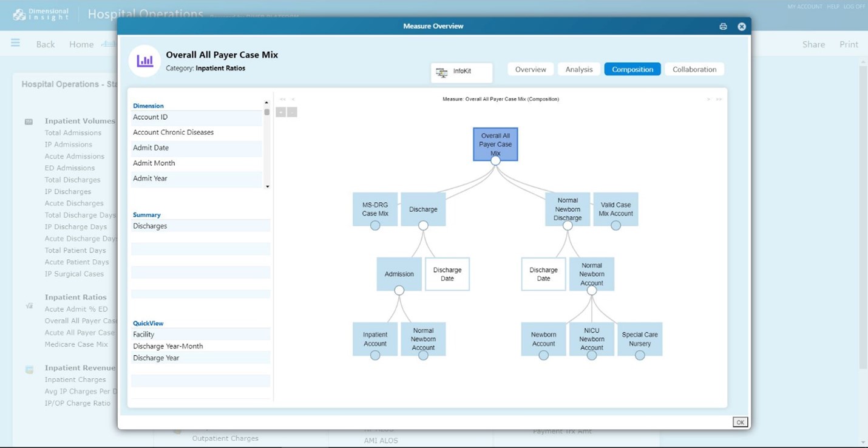Screen dimensions: 868x448
Task: Close the Measure Overview dialog
Action: (x=742, y=27)
